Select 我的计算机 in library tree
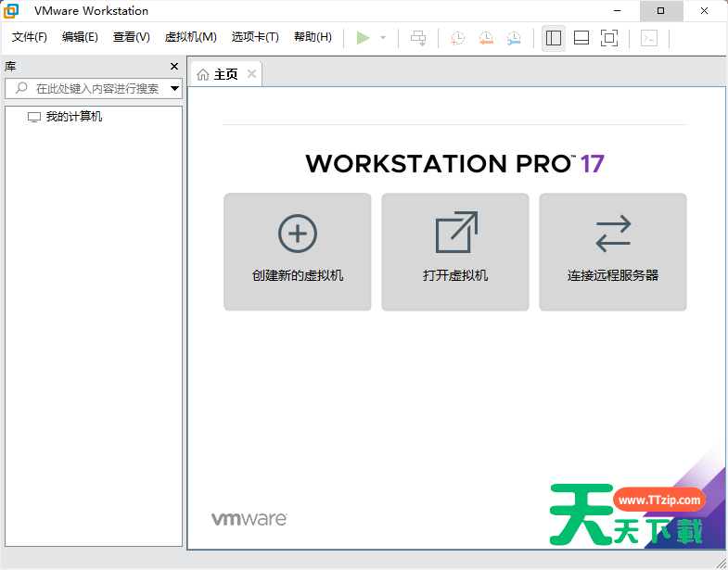Screen dimensions: 728x570 65,117
